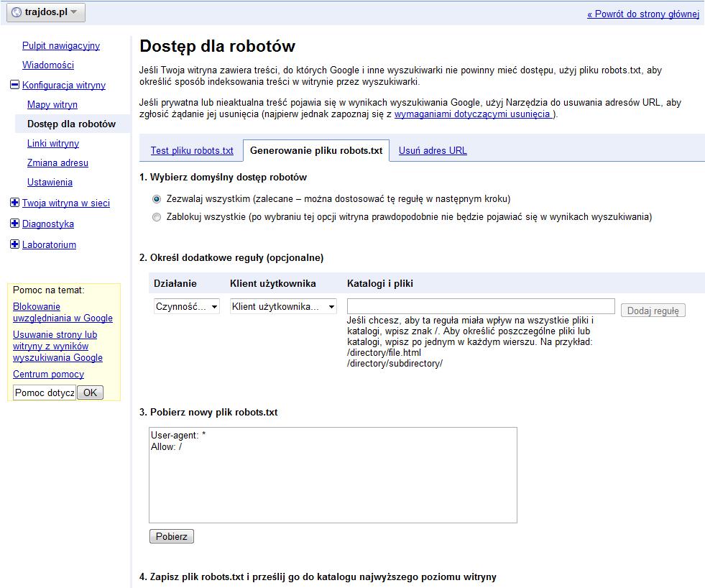Screen dimensions: 705x588
Task: Click the Katalogi i pliki text field
Action: [481, 306]
